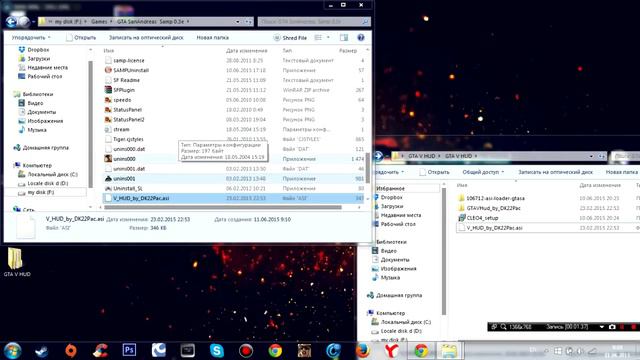Open the view options dropdown arrow

tap(328, 38)
